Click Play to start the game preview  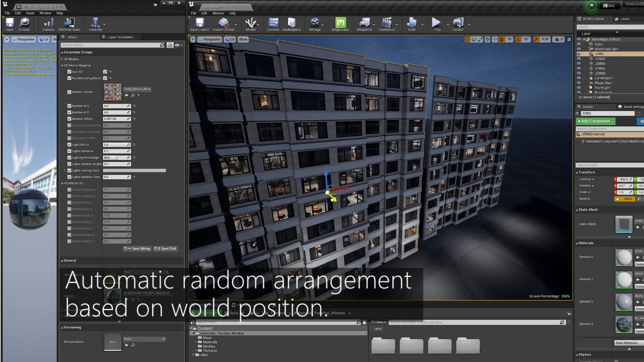pos(436,23)
